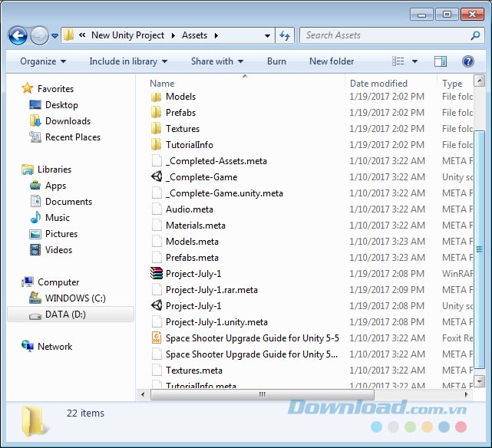Click the Search Assets input box
The width and height of the screenshot is (492, 448).
click(384, 35)
